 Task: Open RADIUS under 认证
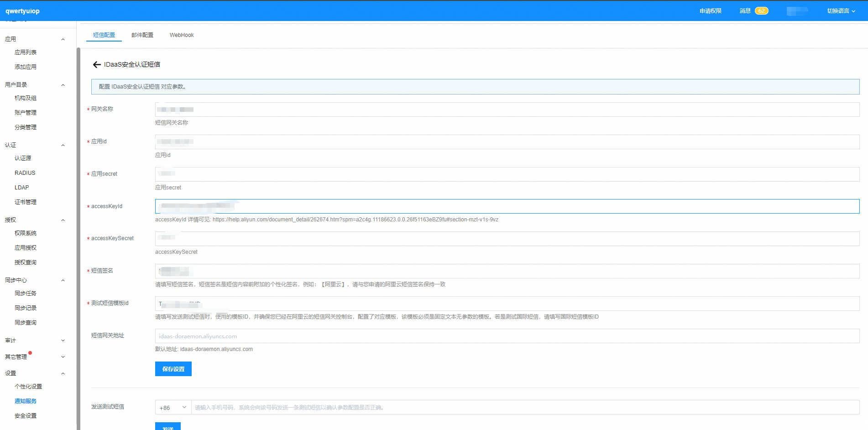click(25, 173)
